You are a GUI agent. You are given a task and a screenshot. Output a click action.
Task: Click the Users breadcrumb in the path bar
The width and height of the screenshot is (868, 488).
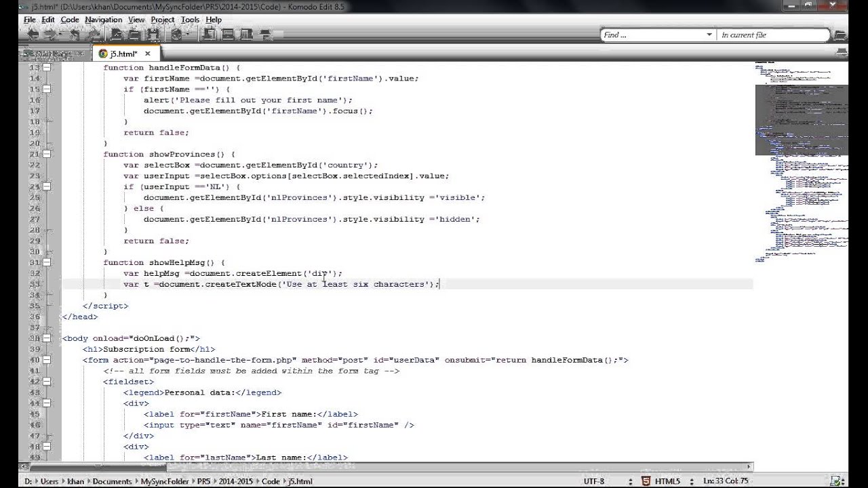50,482
